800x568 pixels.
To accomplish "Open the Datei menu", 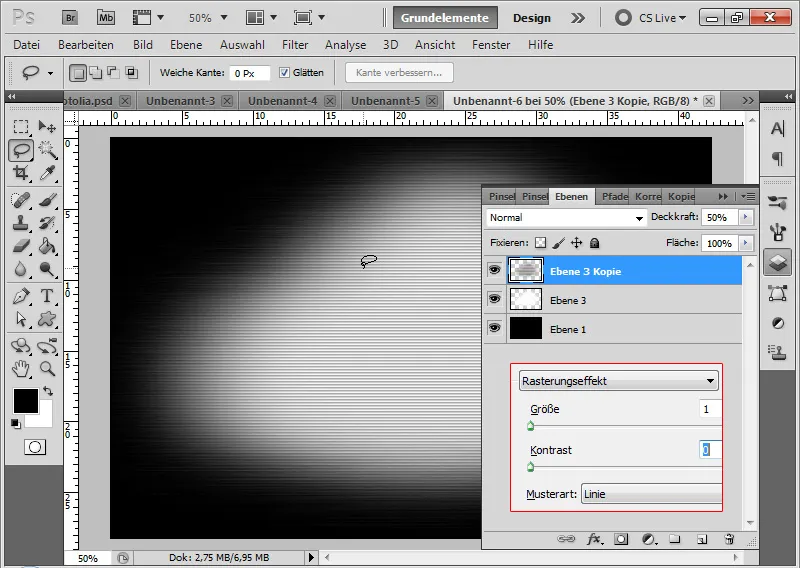I will [27, 45].
